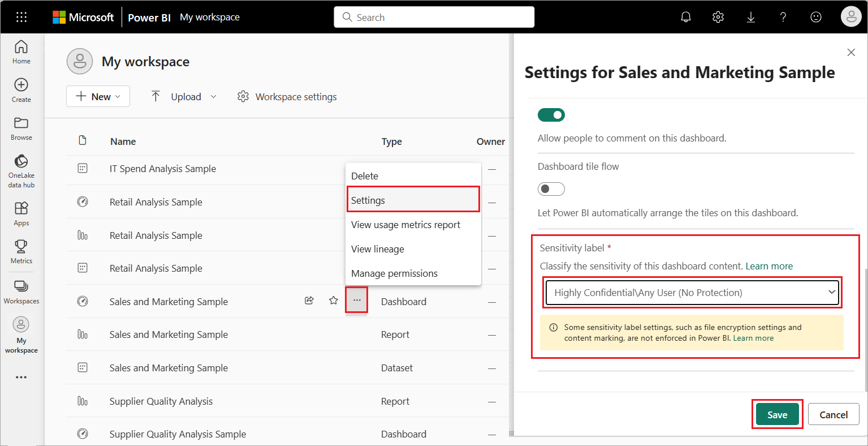The width and height of the screenshot is (868, 446).
Task: Expand the Upload dropdown chevron
Action: point(213,97)
